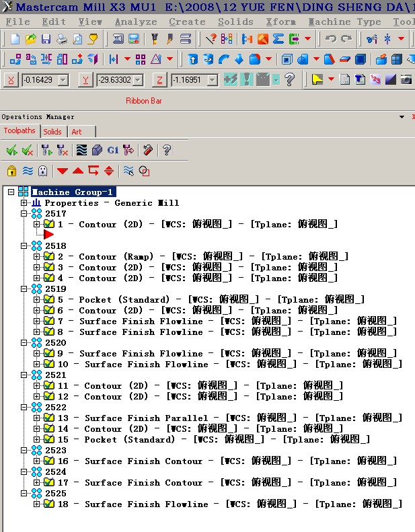Select the Machine Group-1 tree label
Viewport: 415px width, 532px height.
click(73, 192)
